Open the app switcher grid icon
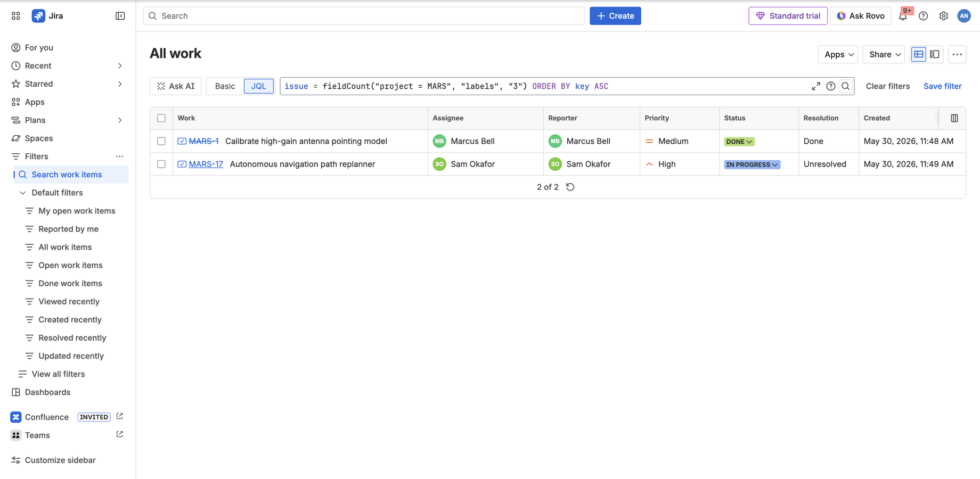This screenshot has height=479, width=980. pos(16,16)
